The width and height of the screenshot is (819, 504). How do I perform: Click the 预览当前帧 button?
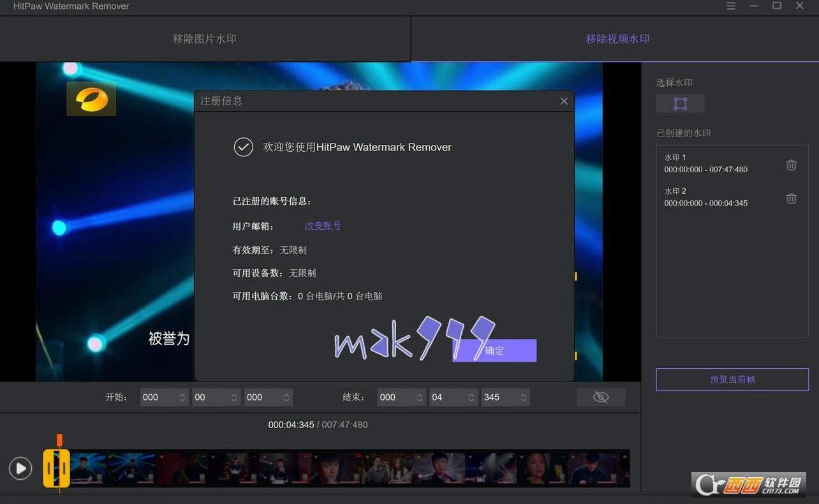[x=732, y=380]
